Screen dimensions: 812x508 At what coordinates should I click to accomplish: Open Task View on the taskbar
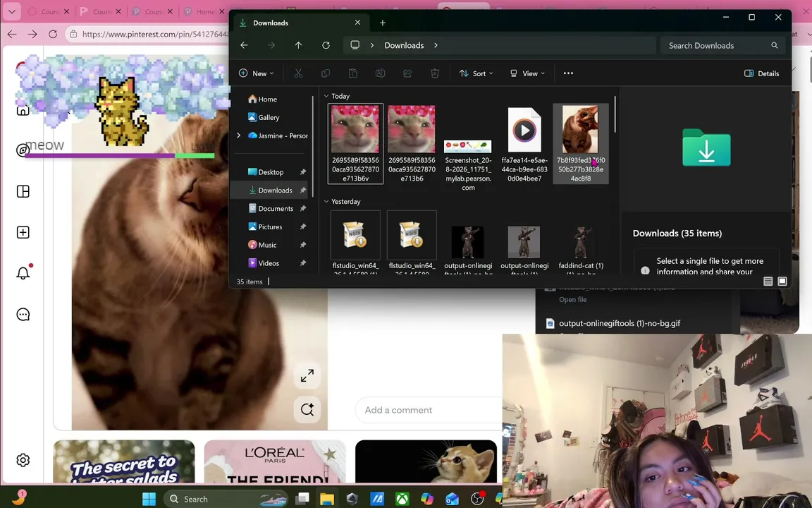click(x=302, y=499)
